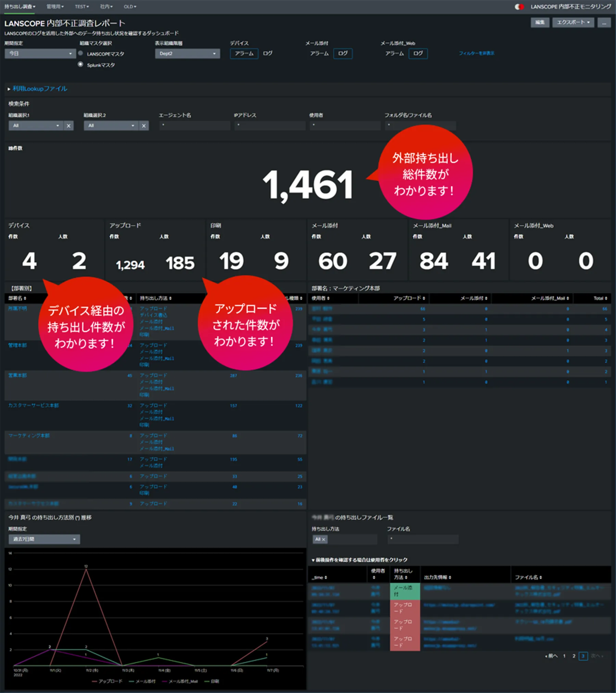Click the アップロード count 1,294

[130, 265]
